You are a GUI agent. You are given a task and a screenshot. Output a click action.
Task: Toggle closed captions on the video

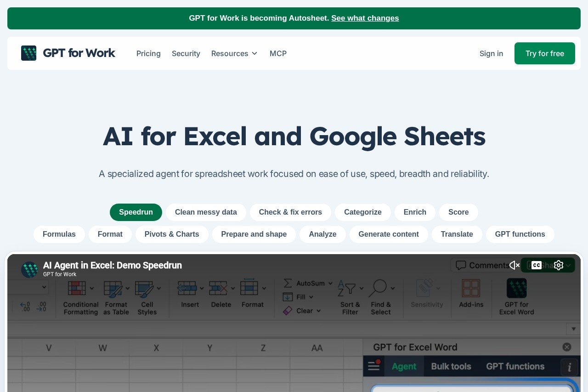(537, 265)
